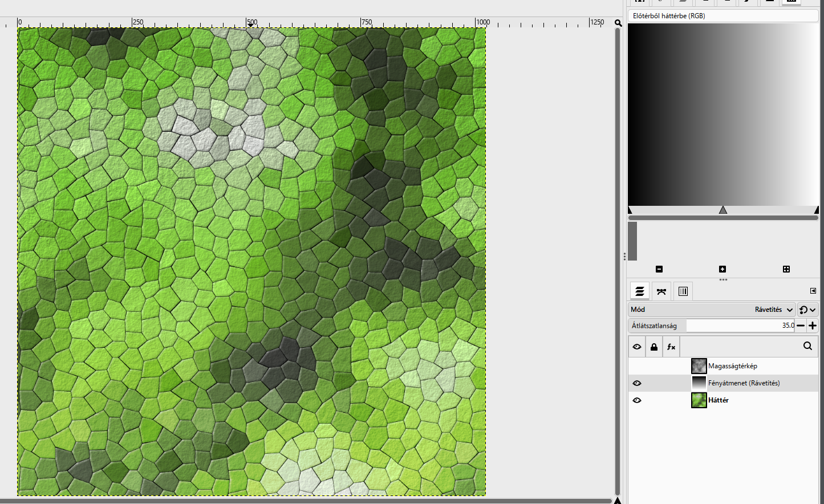
Task: Click the fx effects column header
Action: 671,347
